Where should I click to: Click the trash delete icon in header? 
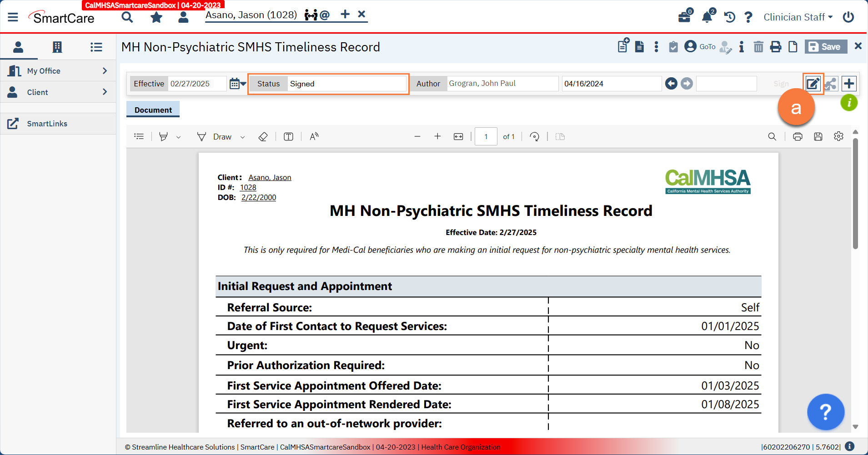click(758, 47)
